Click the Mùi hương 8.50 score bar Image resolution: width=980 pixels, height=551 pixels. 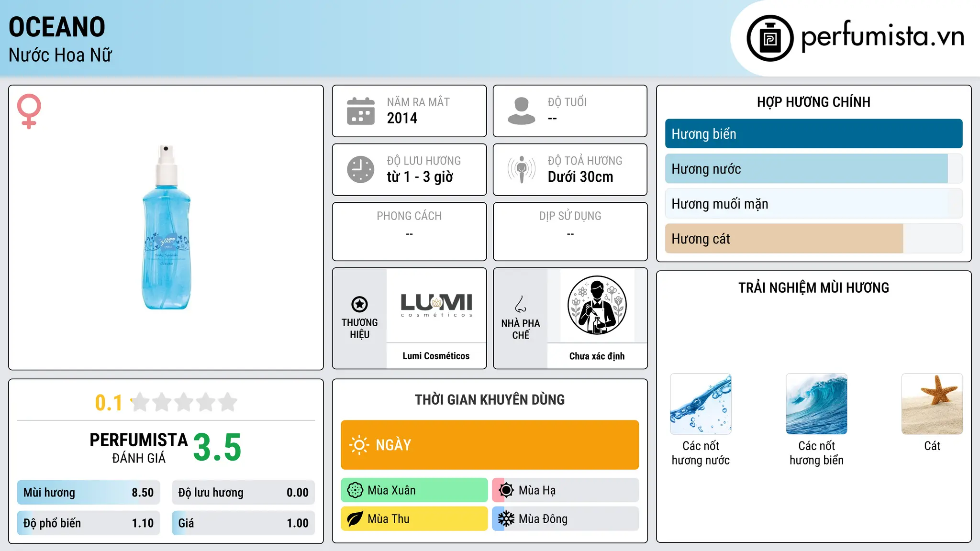89,493
